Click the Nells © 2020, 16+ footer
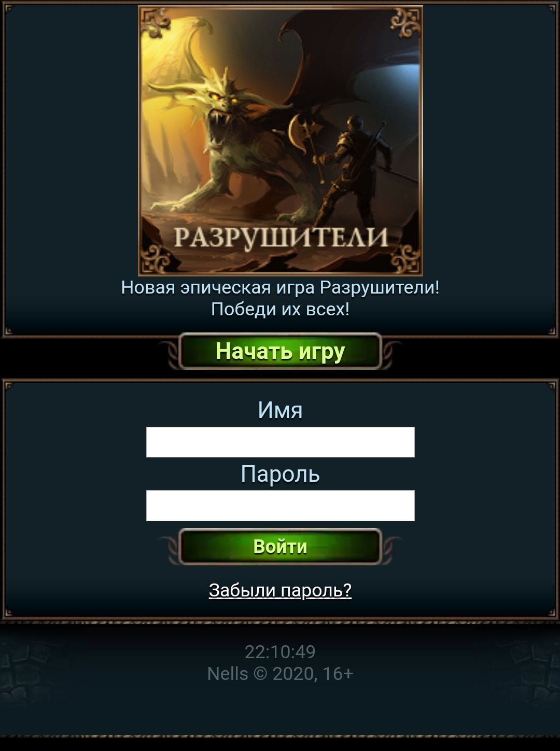Screen dimensions: 560x751 tap(280, 674)
